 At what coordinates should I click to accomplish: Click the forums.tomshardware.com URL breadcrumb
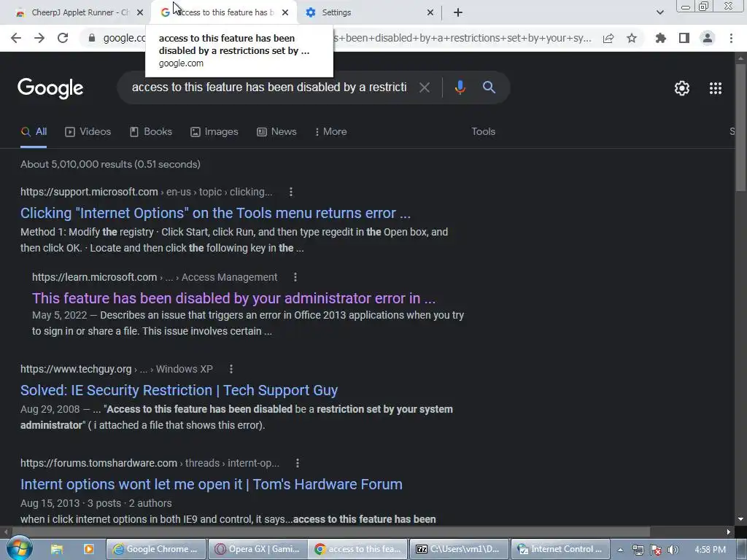coord(150,463)
